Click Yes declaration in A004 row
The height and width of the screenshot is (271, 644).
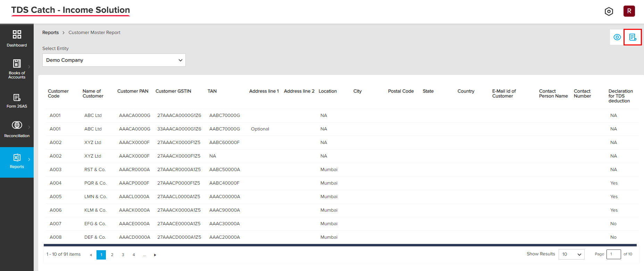click(x=614, y=183)
